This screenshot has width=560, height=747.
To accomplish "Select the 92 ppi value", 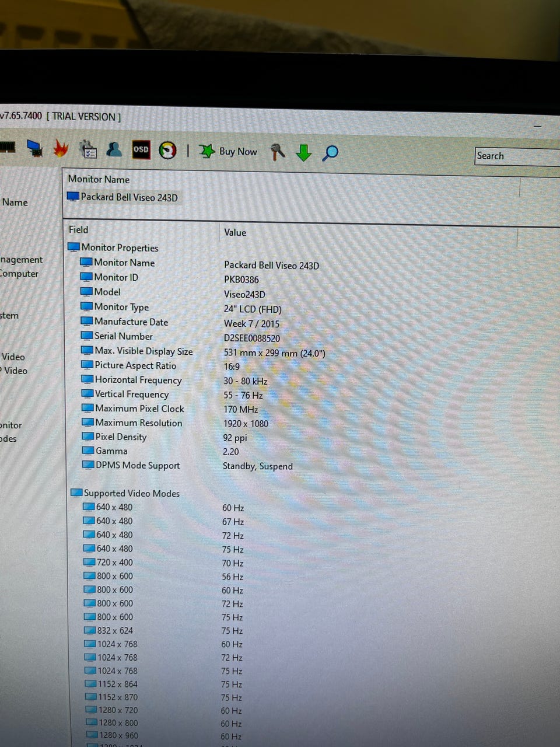I will [235, 438].
